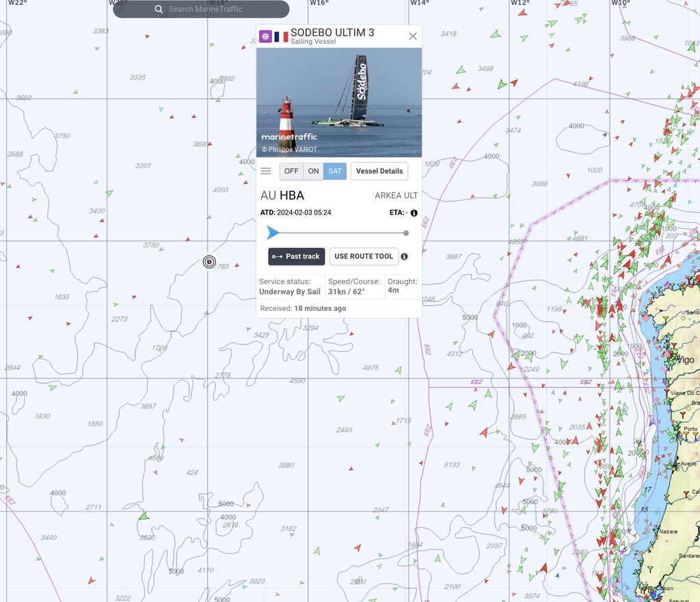Switch position source to ON
The width and height of the screenshot is (700, 602).
[x=313, y=171]
